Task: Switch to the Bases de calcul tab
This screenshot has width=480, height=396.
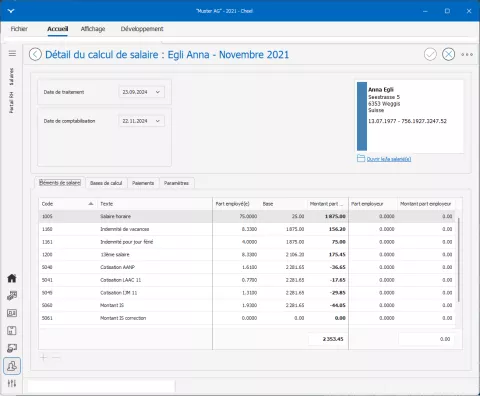Action: coord(106,183)
